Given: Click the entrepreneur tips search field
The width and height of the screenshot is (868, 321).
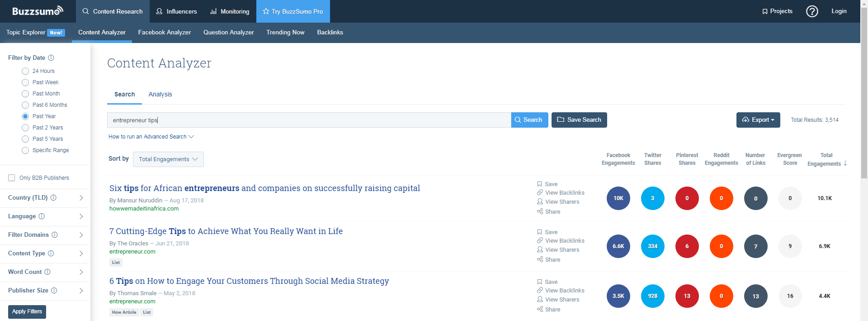Looking at the screenshot, I should [x=309, y=120].
